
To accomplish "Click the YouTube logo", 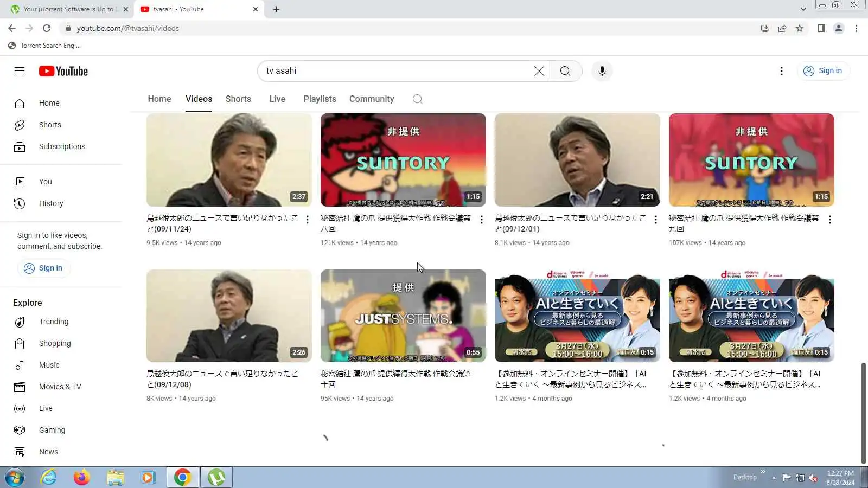I will point(63,71).
